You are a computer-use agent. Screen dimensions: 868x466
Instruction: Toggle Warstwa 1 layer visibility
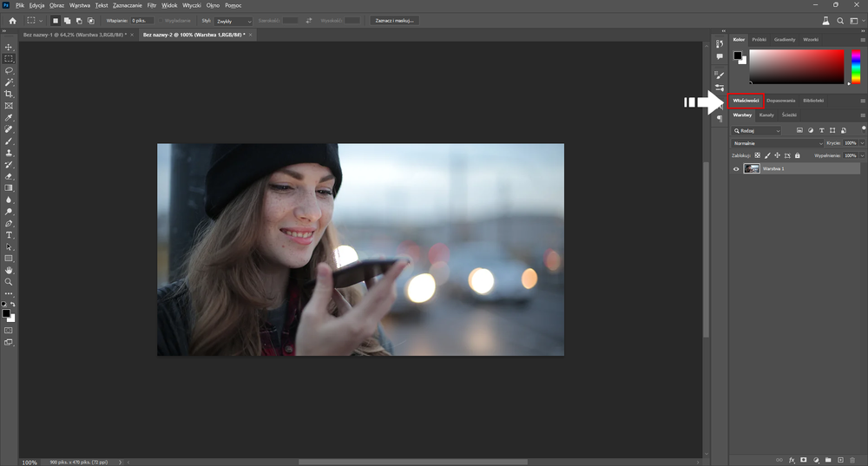736,169
